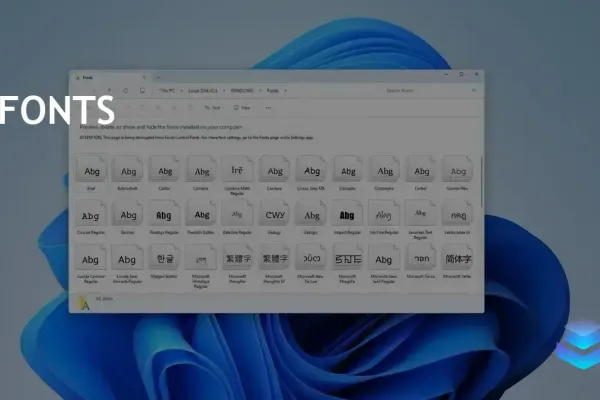Refresh the Fonts folder view
This screenshot has width=600, height=400.
click(126, 91)
